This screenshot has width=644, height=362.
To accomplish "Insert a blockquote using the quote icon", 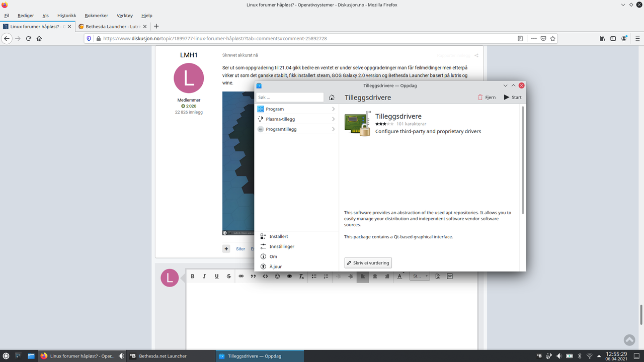I will 253,276.
